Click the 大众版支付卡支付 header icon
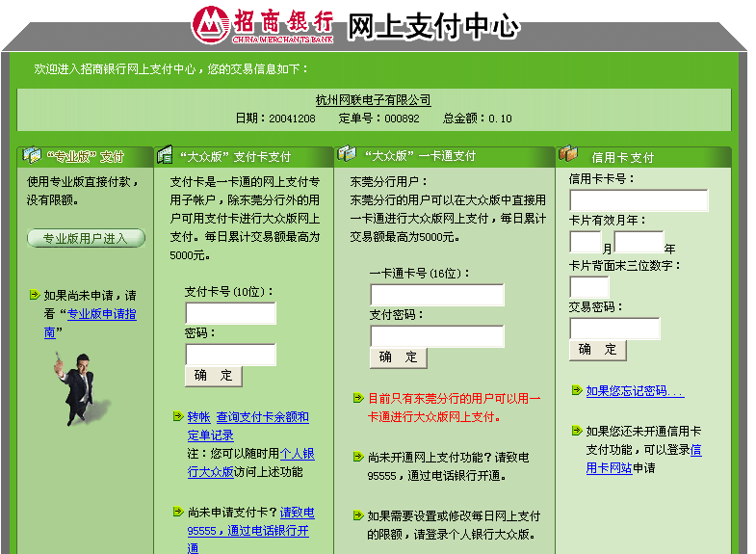The height and width of the screenshot is (554, 756). click(165, 154)
